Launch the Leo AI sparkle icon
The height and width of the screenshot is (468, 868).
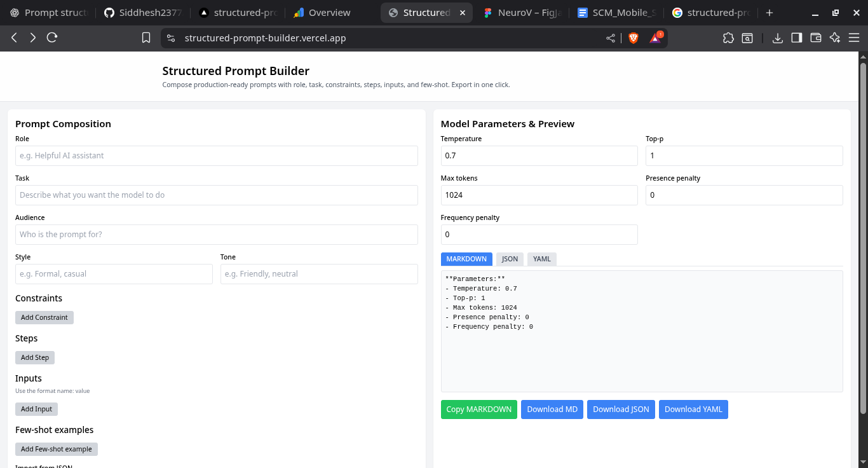point(835,38)
